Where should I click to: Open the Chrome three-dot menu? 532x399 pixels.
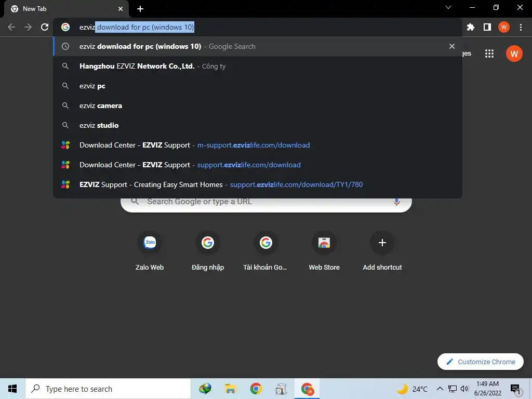[521, 27]
